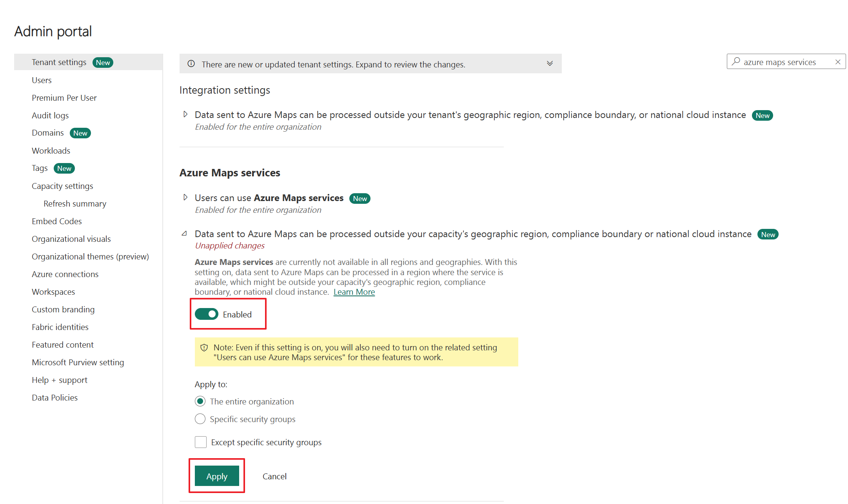
Task: Click the info icon in notification banner
Action: click(x=191, y=64)
